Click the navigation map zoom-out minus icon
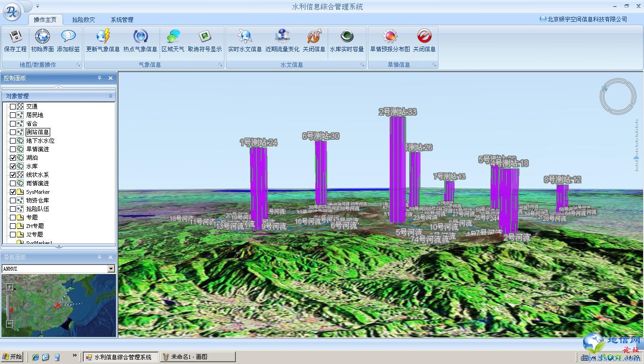The width and height of the screenshot is (644, 364). click(9, 324)
